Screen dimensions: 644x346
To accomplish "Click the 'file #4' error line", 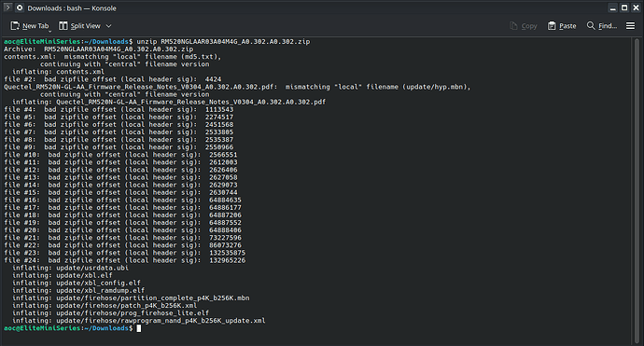I will point(119,110).
